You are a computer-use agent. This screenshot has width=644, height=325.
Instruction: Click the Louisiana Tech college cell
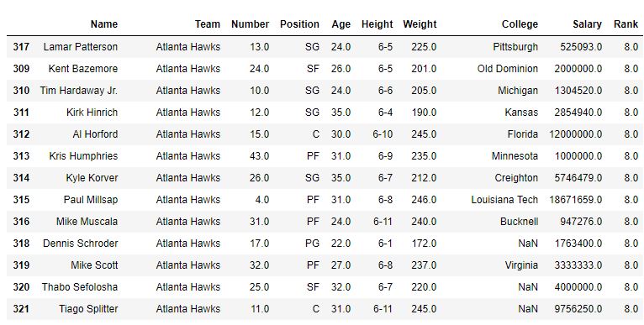point(504,199)
